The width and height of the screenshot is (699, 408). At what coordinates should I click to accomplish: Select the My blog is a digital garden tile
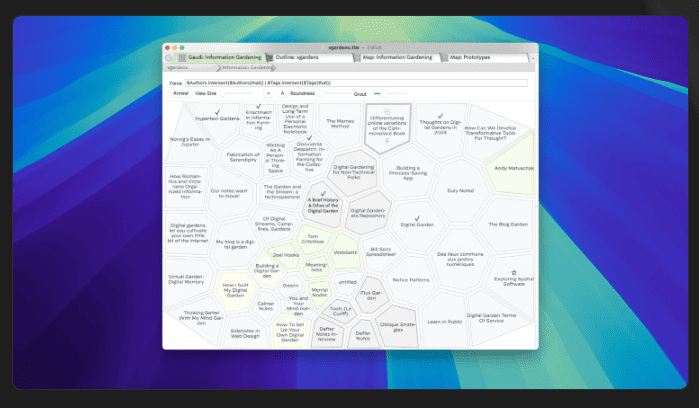235,244
